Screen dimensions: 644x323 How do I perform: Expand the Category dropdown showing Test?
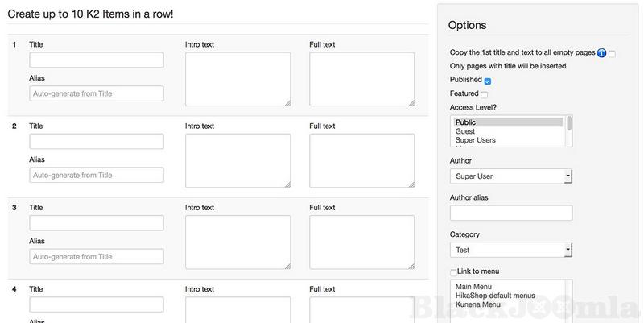point(510,251)
